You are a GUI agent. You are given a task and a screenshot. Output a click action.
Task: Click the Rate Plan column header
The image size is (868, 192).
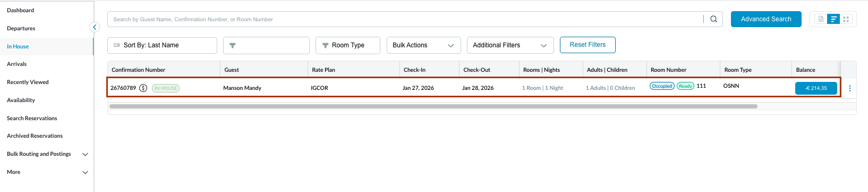[324, 70]
